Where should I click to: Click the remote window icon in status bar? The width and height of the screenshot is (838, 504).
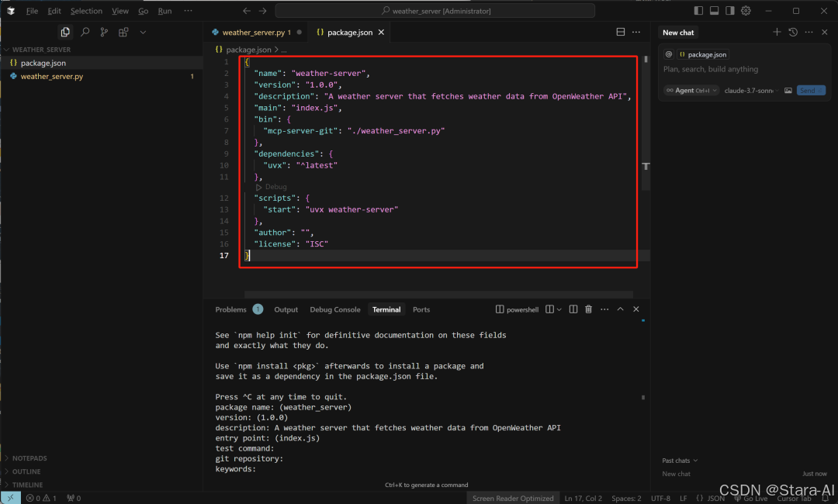tap(11, 498)
